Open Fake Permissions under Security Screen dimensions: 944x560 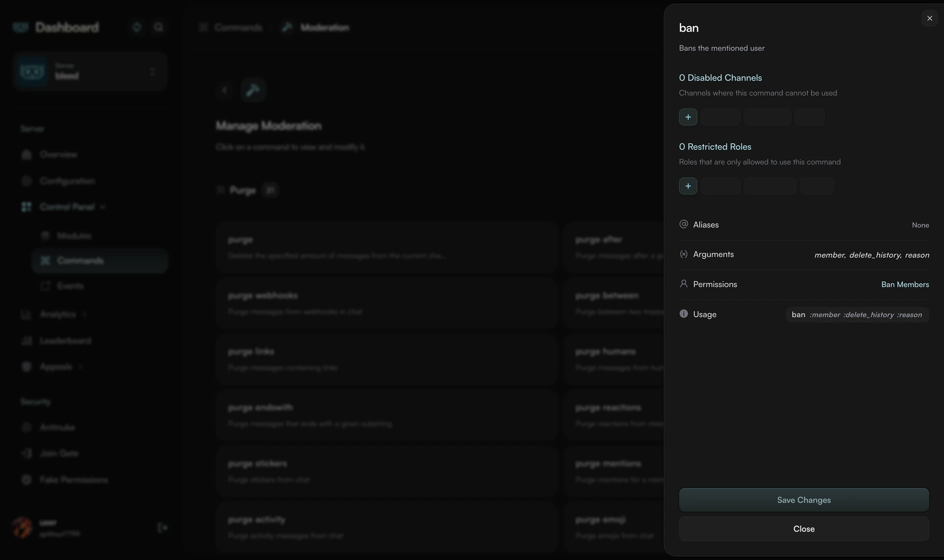click(x=74, y=479)
